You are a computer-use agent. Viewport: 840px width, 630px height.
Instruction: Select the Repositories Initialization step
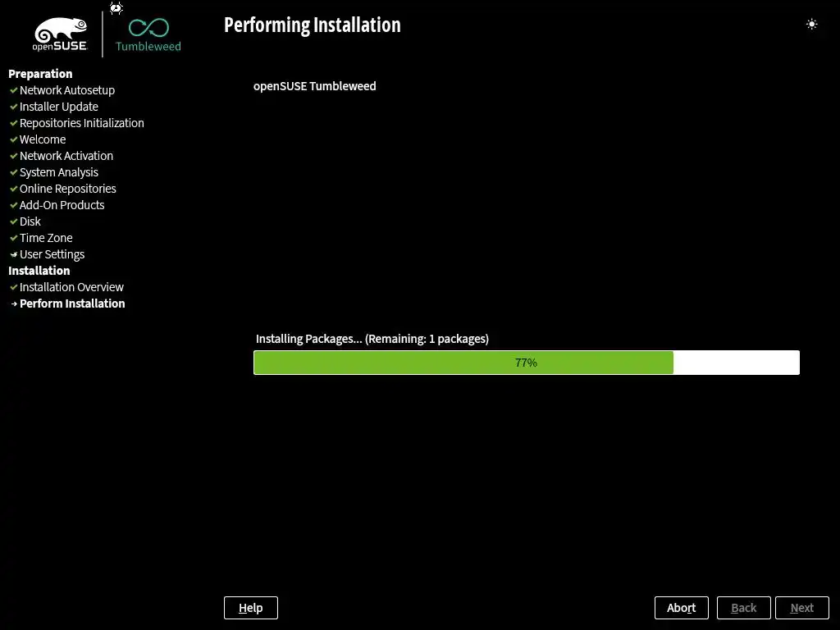pos(82,123)
